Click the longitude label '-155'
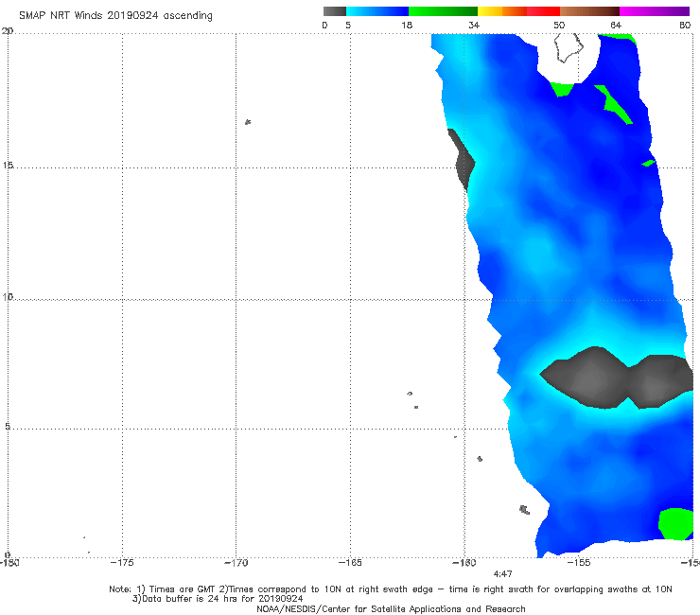Screen dimensions: 700x615 [579, 563]
